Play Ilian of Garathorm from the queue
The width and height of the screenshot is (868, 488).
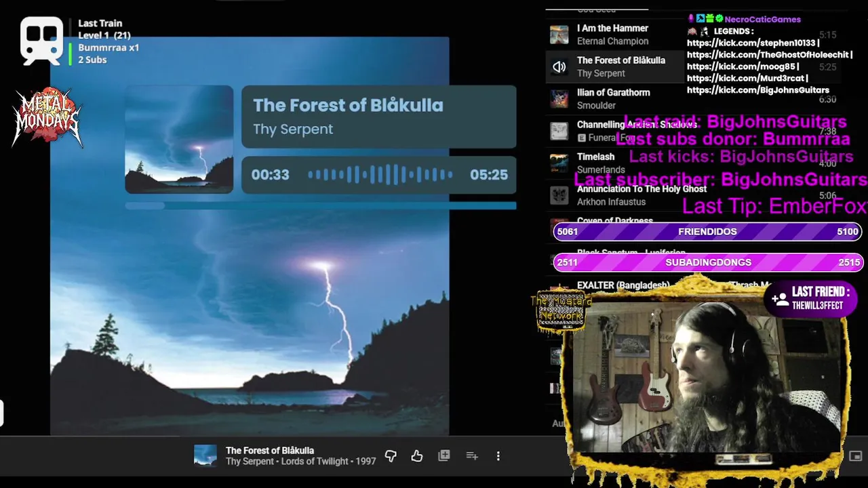(614, 92)
